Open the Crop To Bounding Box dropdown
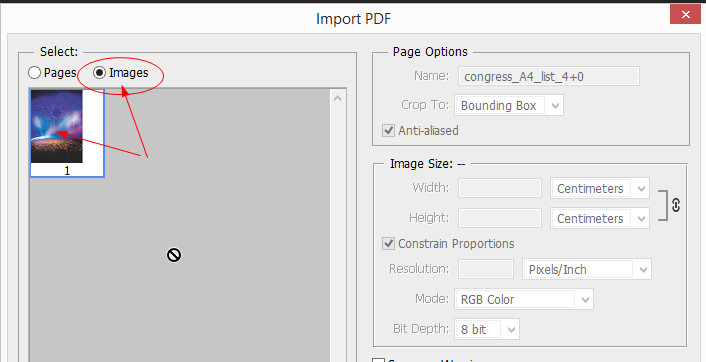Screen dimensions: 706x362 509,105
